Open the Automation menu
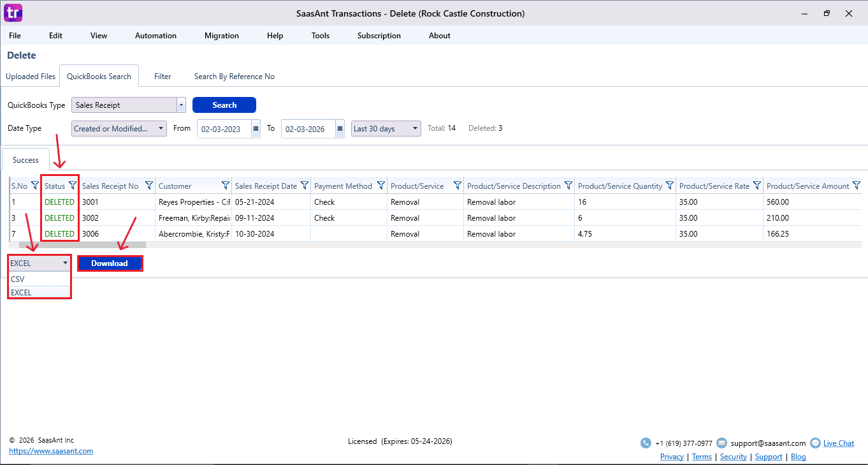Image resolution: width=868 pixels, height=465 pixels. click(156, 36)
